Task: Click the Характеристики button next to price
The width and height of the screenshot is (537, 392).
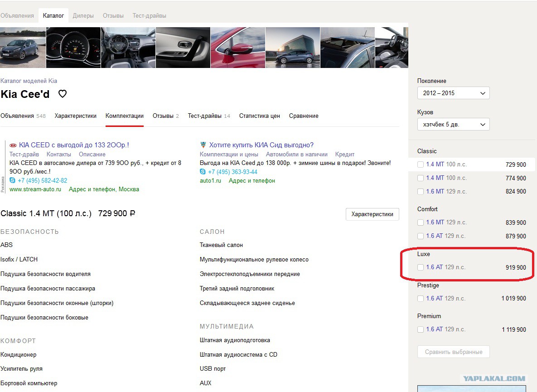Action: tap(372, 214)
